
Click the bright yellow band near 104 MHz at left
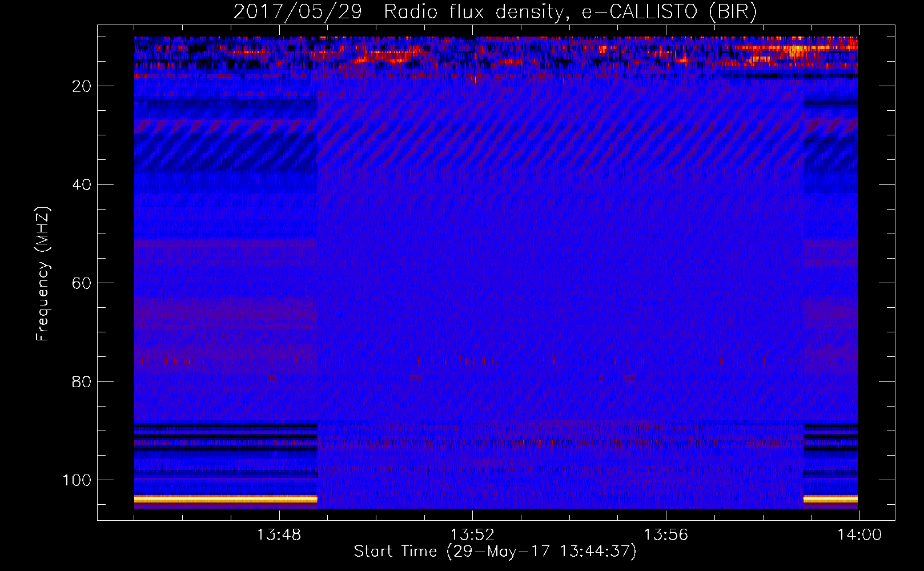pos(226,499)
